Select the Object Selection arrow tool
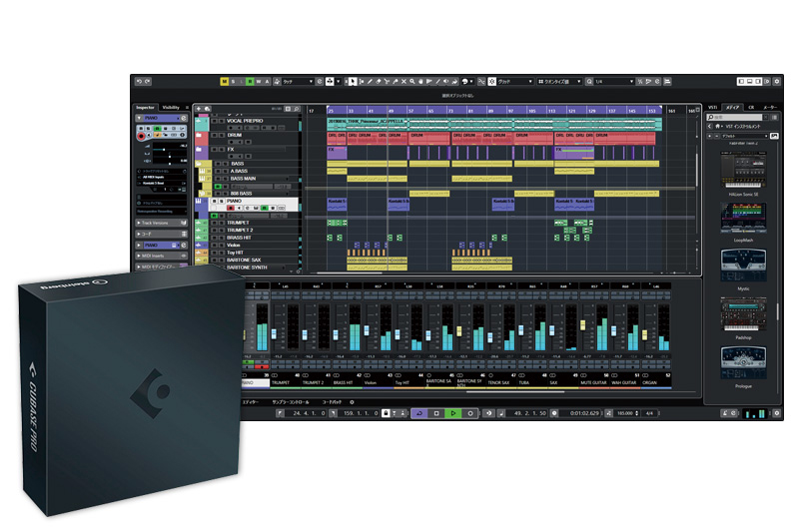Viewport: 799px width, 532px height. pos(353,82)
